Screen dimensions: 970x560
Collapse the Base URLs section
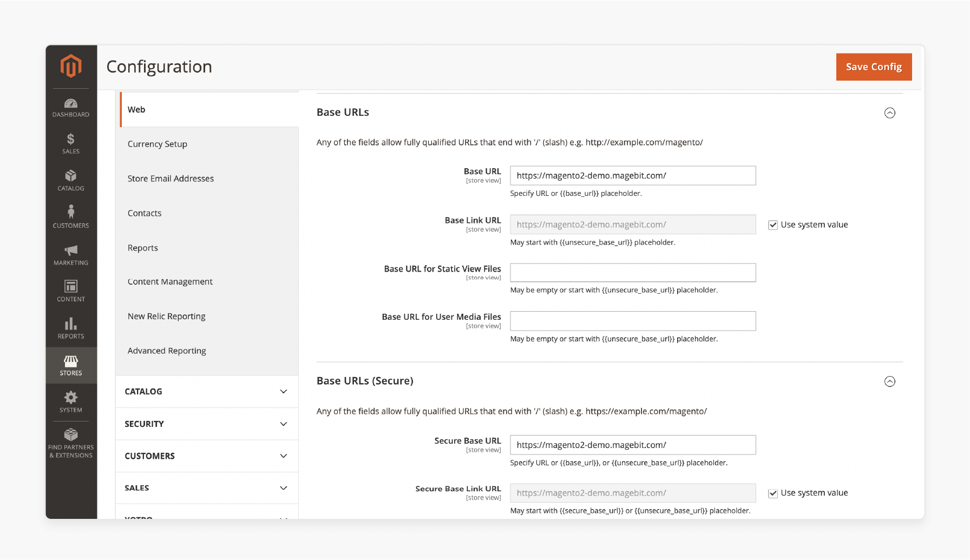(x=890, y=113)
